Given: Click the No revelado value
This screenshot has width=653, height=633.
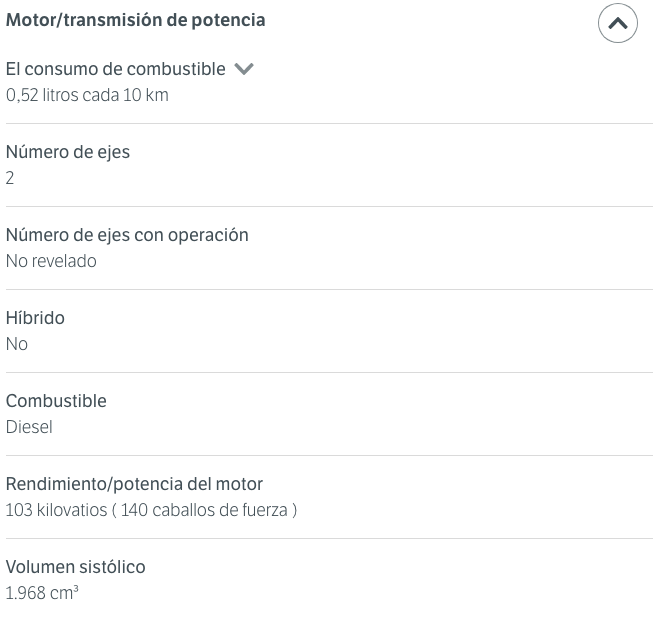Looking at the screenshot, I should click(51, 261).
